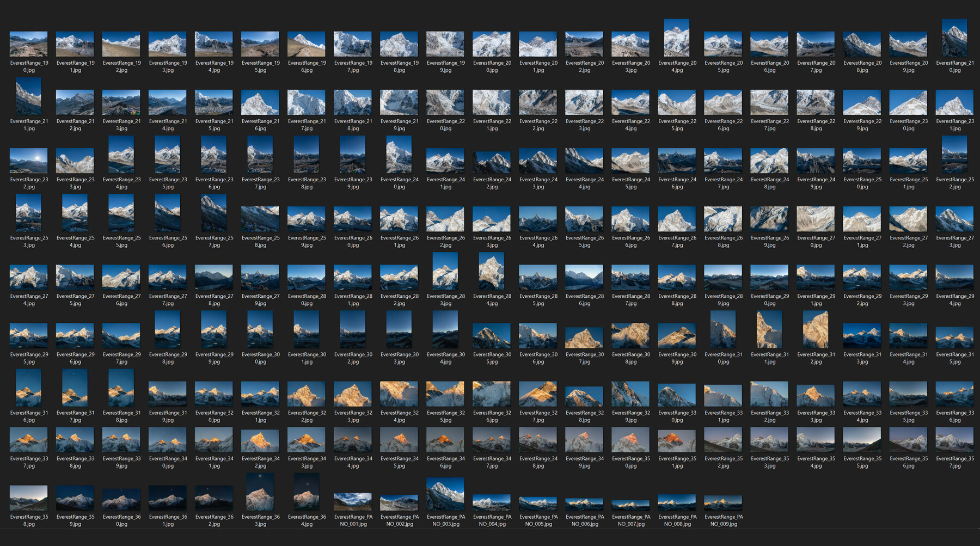Select the EverestRange_324.jpg thumbnail
The width and height of the screenshot is (980, 546).
(x=399, y=394)
